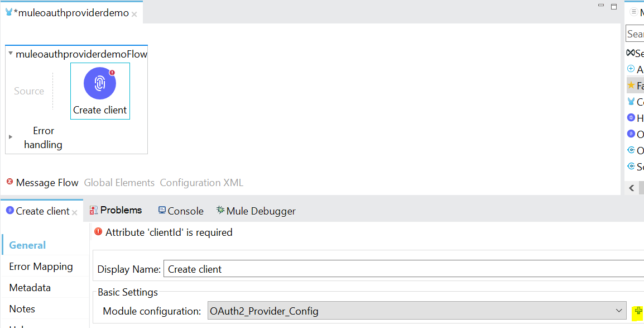Click the Add Modules plus icon in palette

[x=631, y=69]
